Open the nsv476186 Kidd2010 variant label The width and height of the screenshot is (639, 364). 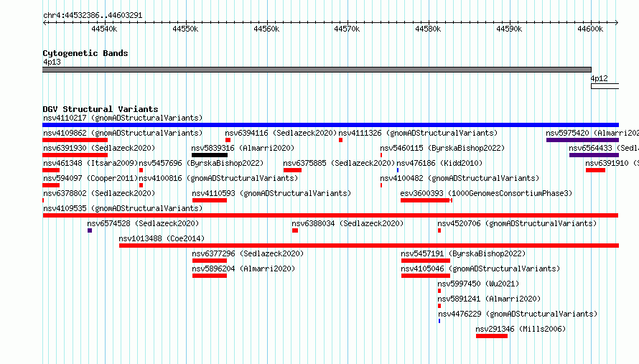[x=439, y=163]
